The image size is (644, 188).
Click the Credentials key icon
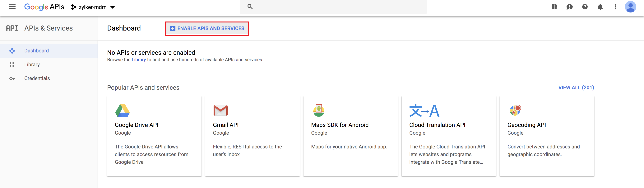tap(12, 79)
